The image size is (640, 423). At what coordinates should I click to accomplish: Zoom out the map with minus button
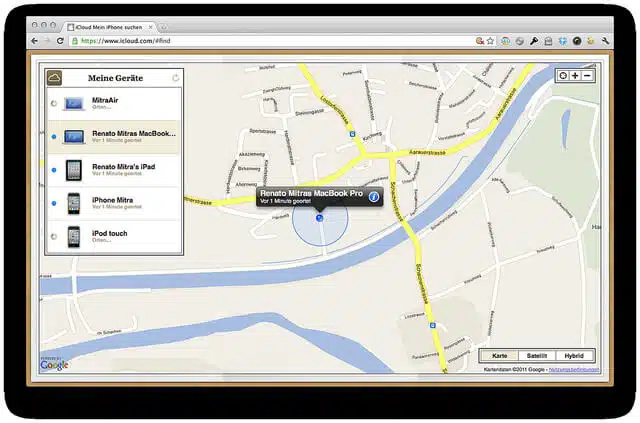tap(587, 76)
